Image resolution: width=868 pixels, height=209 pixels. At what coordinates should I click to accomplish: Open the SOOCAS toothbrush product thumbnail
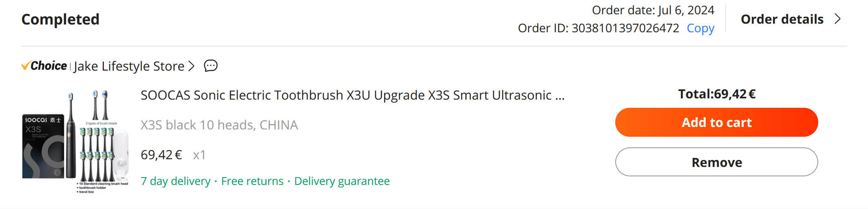pos(75,141)
